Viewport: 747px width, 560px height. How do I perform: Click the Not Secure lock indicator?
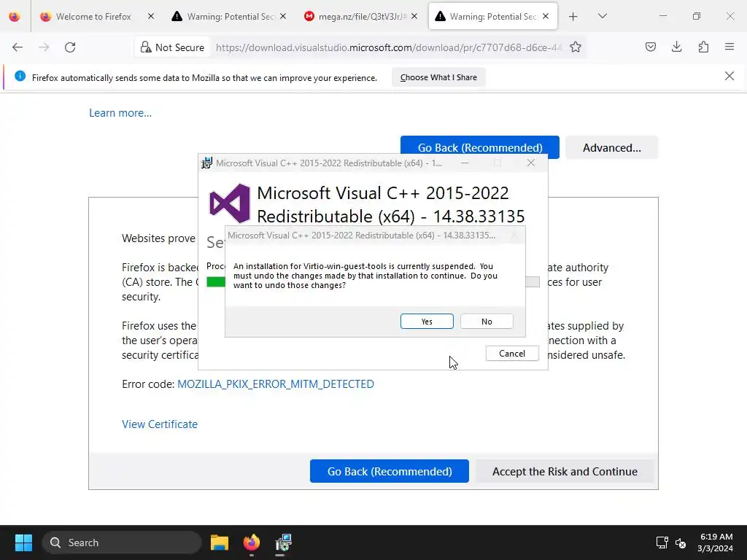pos(172,47)
